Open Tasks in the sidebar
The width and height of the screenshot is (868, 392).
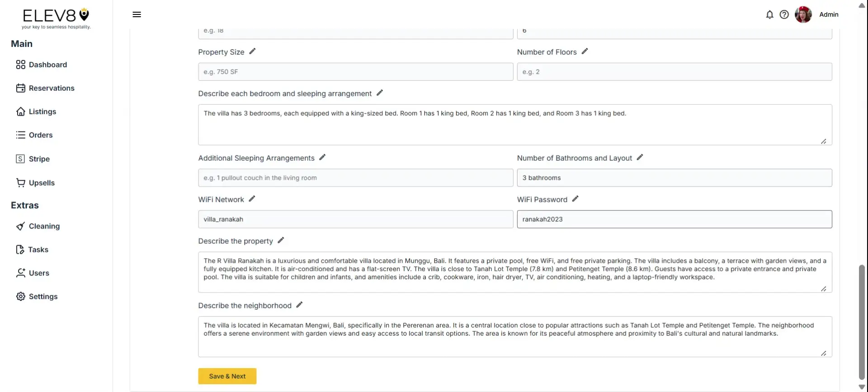[38, 250]
